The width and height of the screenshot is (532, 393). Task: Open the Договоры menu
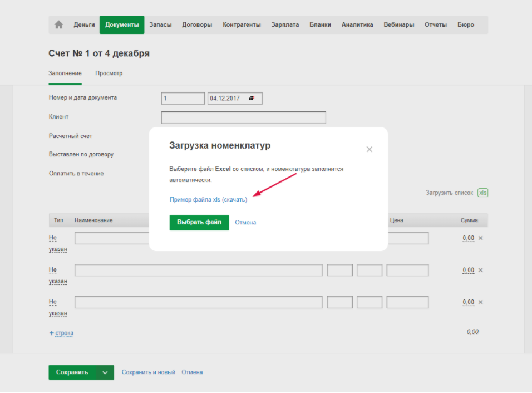[197, 25]
